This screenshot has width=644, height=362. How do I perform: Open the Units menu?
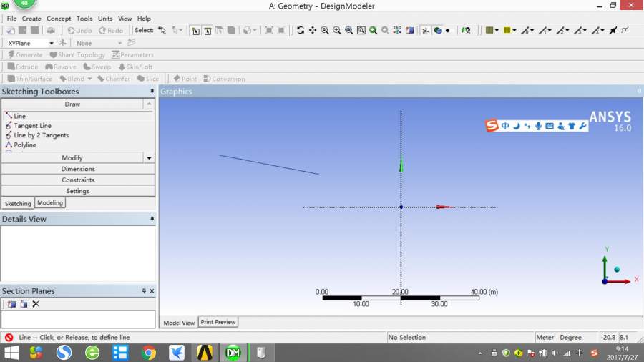pyautogui.click(x=105, y=19)
